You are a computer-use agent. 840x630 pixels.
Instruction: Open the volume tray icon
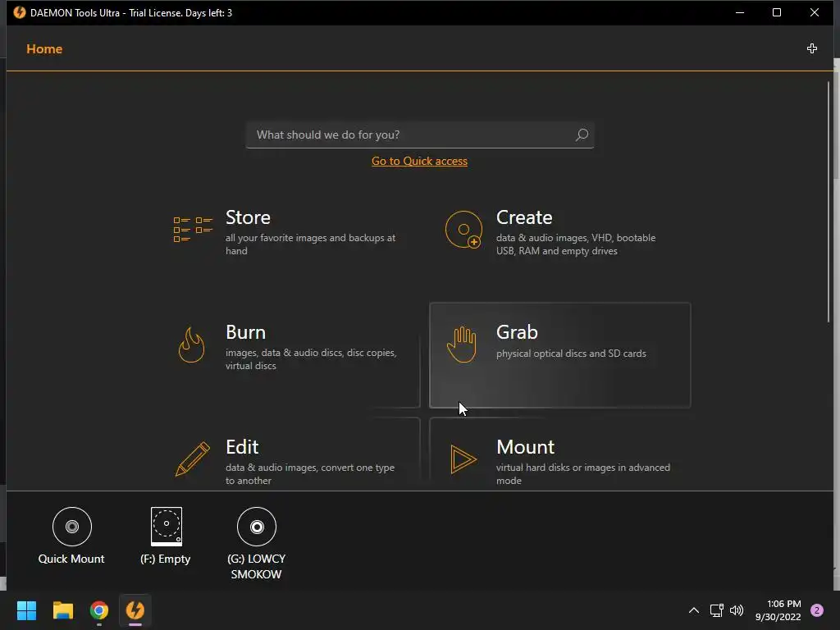[737, 610]
